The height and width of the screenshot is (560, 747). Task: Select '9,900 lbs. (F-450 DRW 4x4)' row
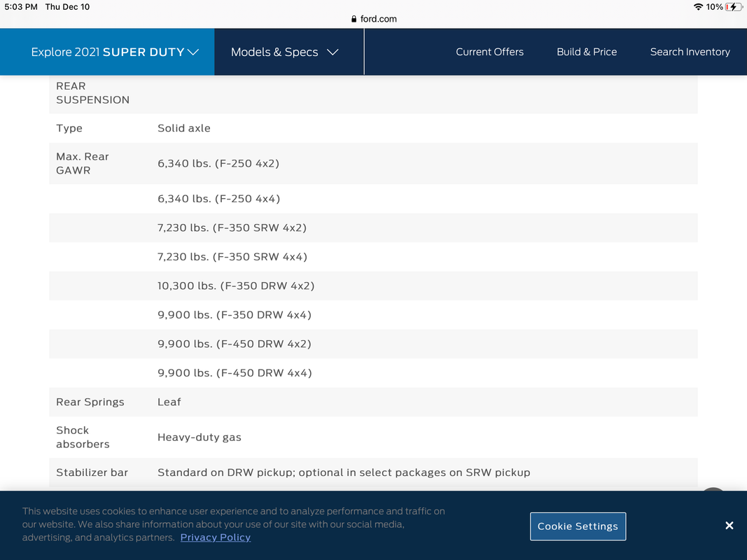point(374,373)
